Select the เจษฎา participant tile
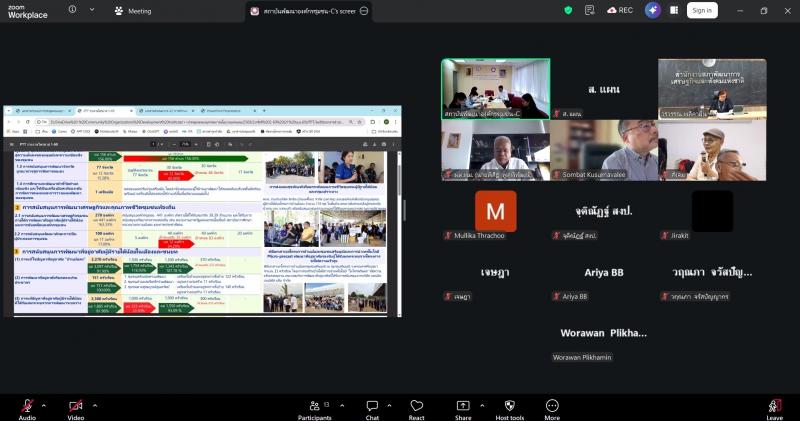This screenshot has height=421, width=800. click(x=495, y=271)
